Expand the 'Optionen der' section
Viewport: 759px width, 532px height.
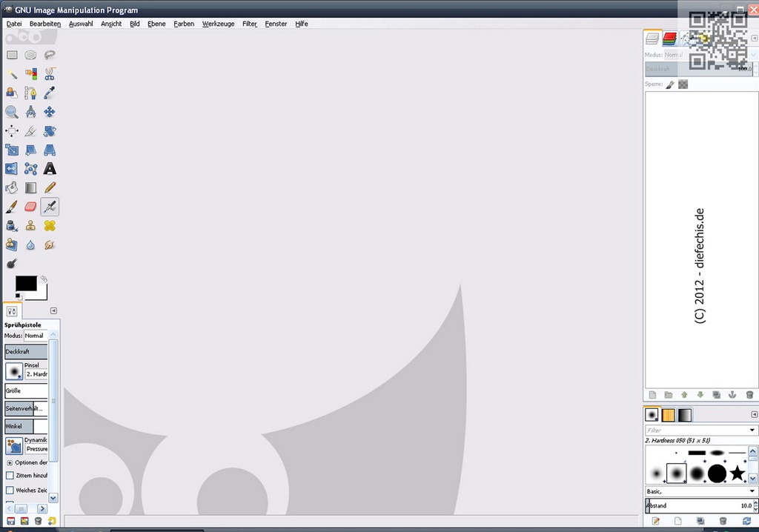point(10,462)
